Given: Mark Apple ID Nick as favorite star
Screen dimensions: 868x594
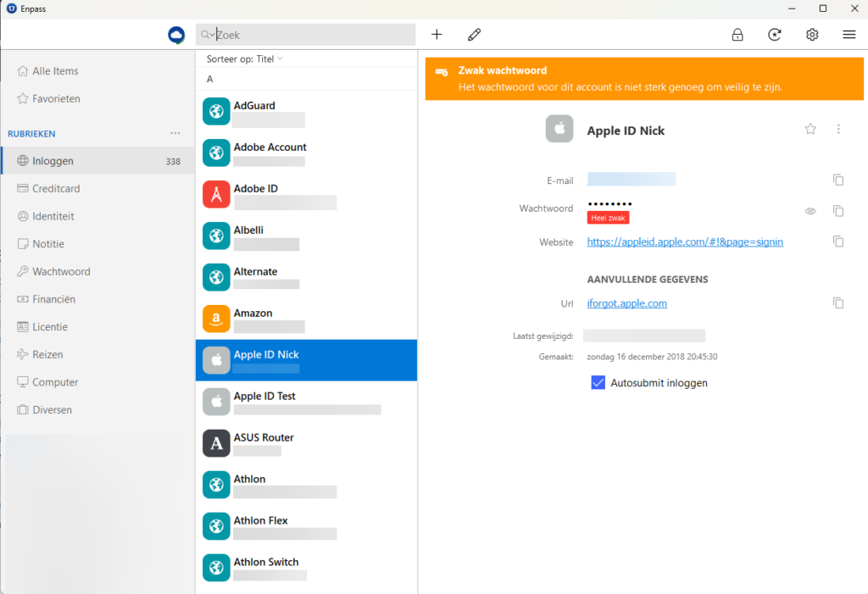Looking at the screenshot, I should [x=810, y=129].
